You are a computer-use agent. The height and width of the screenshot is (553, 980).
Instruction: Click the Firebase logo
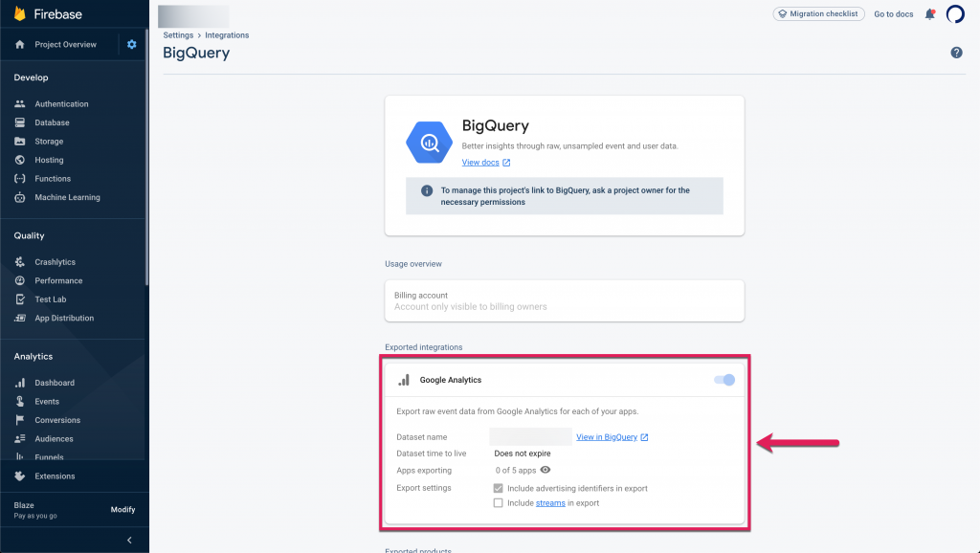coord(20,14)
